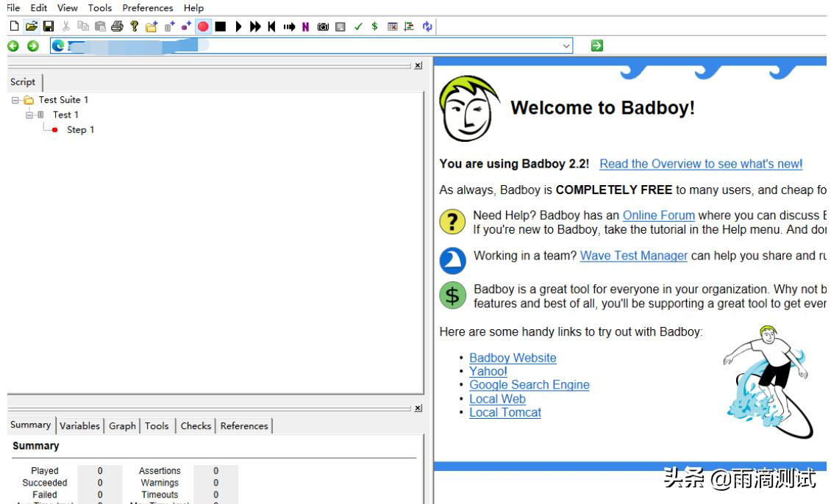Open a script file using the folder icon

click(x=32, y=26)
